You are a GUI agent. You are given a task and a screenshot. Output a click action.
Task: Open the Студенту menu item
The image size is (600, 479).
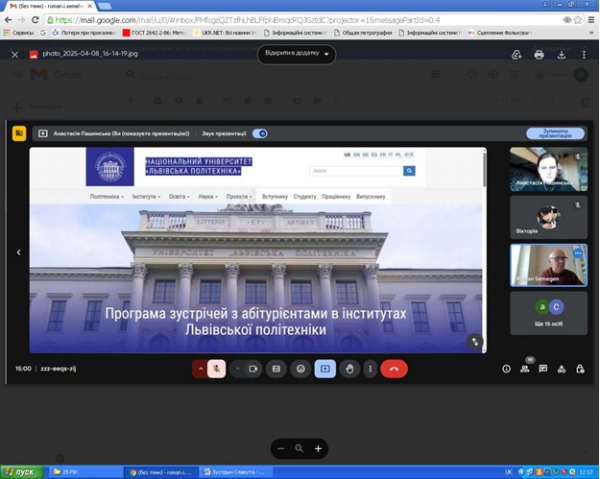305,197
